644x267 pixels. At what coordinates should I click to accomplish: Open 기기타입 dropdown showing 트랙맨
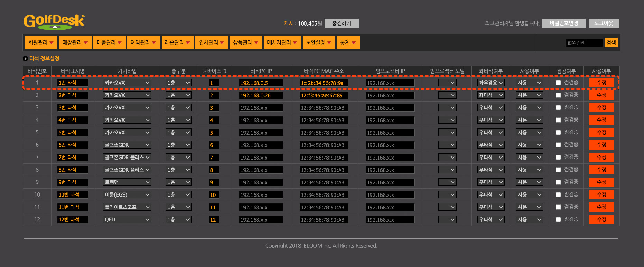(127, 182)
